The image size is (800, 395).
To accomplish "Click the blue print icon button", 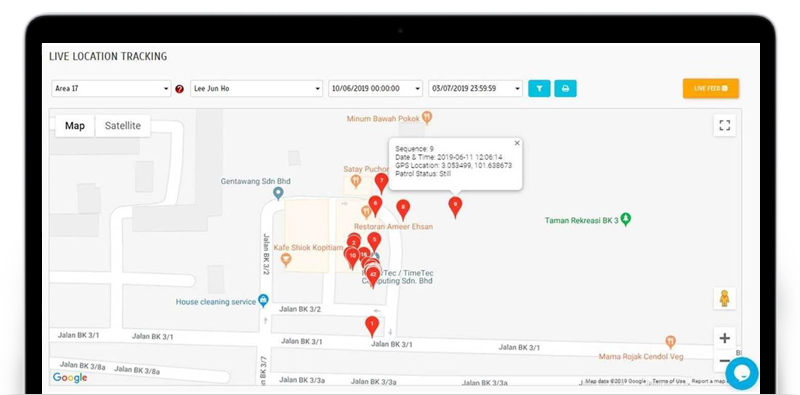I will coord(565,88).
